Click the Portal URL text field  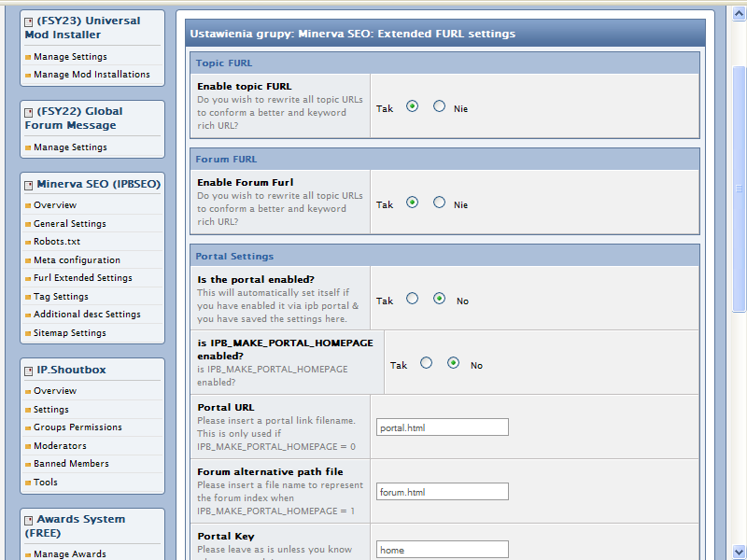click(x=443, y=427)
